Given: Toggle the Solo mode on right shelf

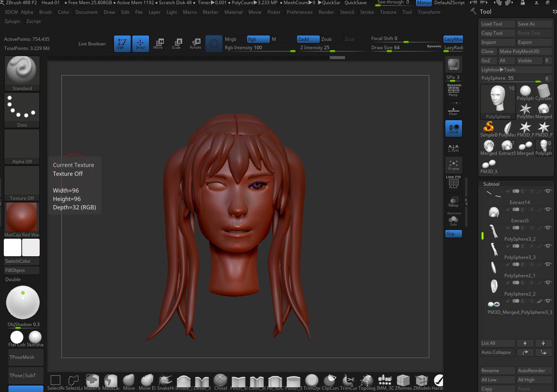Looking at the screenshot, I should (453, 219).
